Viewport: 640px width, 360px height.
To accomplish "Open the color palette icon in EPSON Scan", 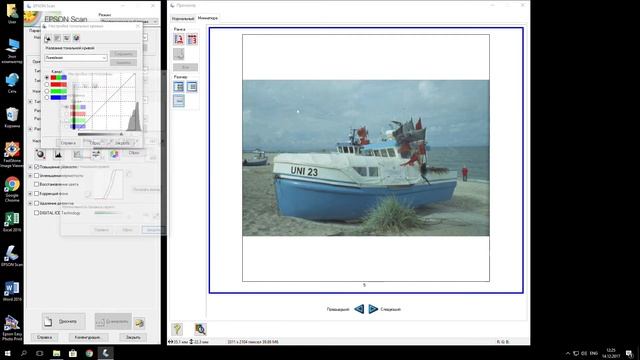I will coord(114,154).
